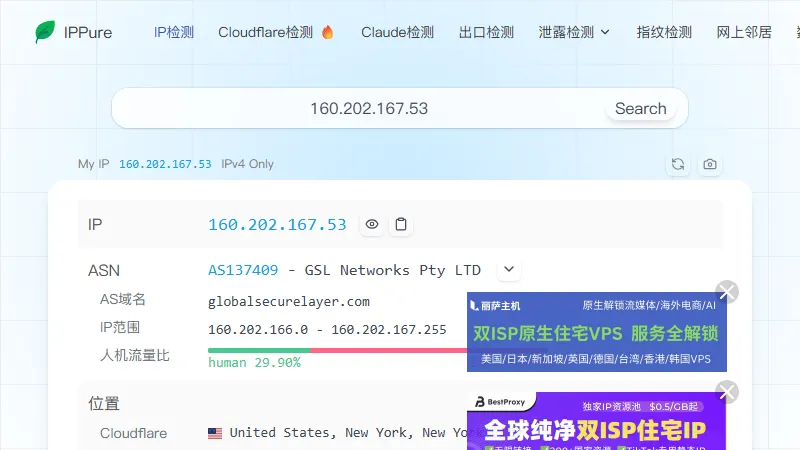Open the IP检测 tab
The height and width of the screenshot is (450, 800).
point(174,32)
